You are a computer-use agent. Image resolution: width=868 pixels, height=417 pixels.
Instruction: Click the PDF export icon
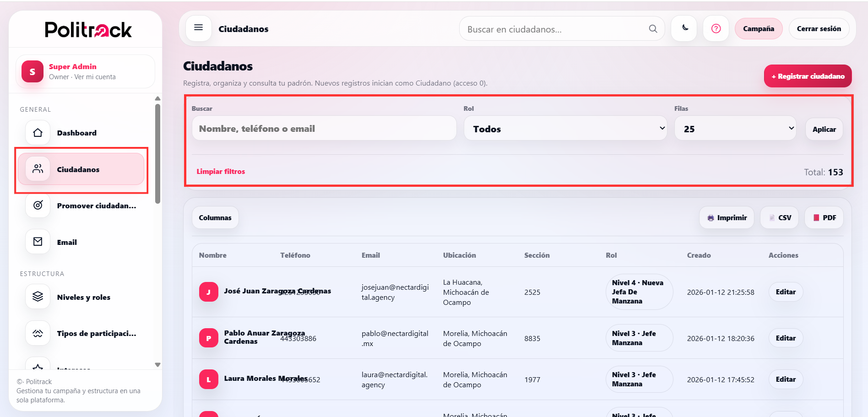(x=815, y=217)
